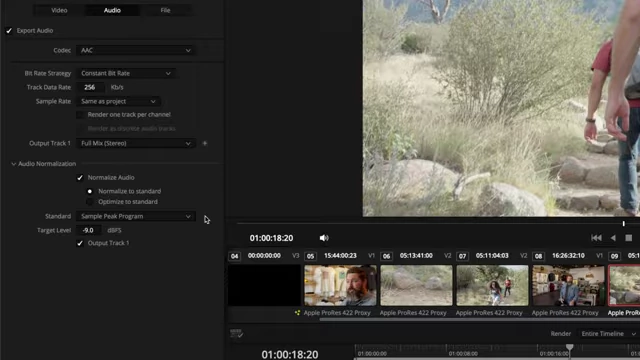The height and width of the screenshot is (360, 640).
Task: Collapse the Audio Normalization section
Action: pyautogui.click(x=13, y=164)
